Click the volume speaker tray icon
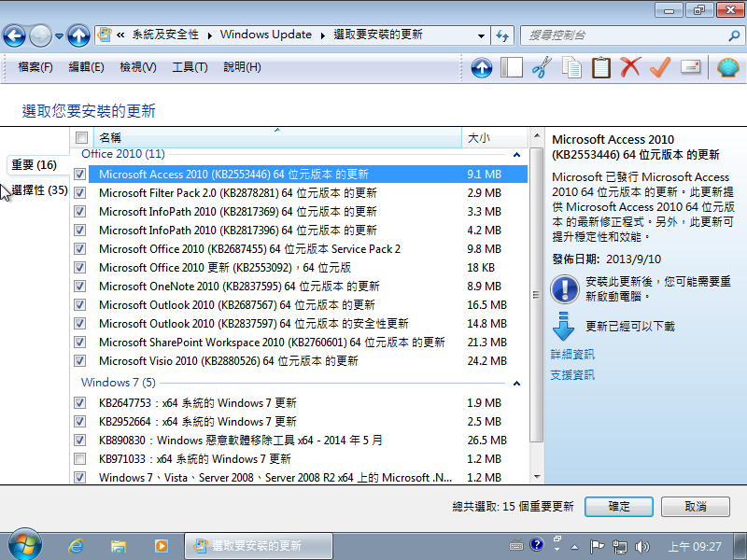 point(642,546)
